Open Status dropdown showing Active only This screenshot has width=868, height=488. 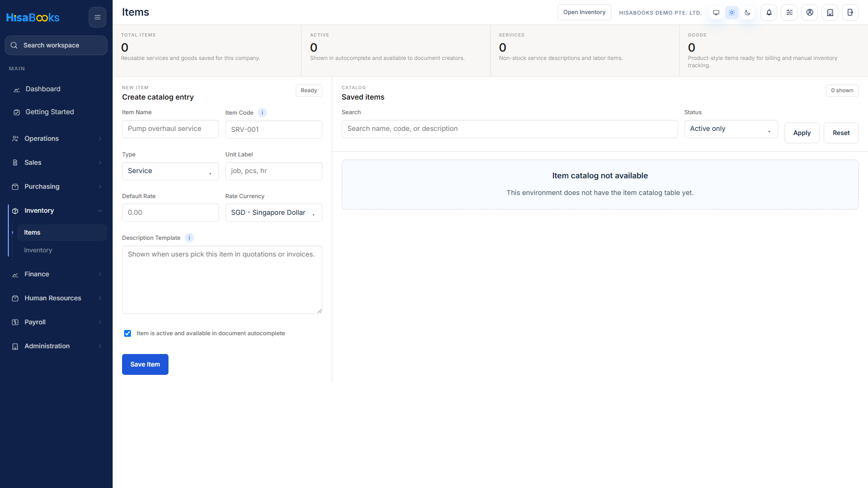click(x=731, y=129)
